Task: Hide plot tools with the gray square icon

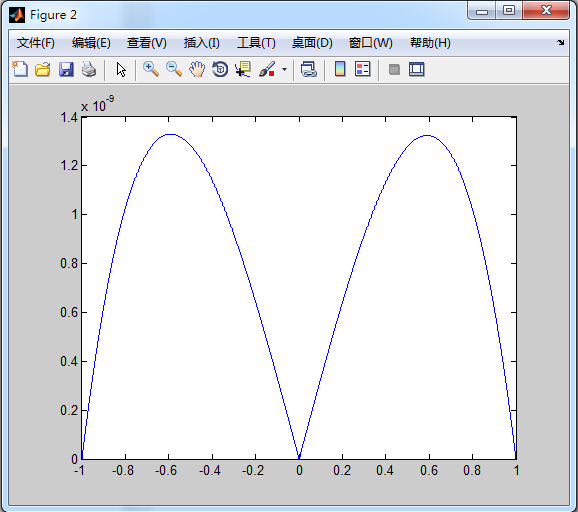Action: (x=394, y=69)
